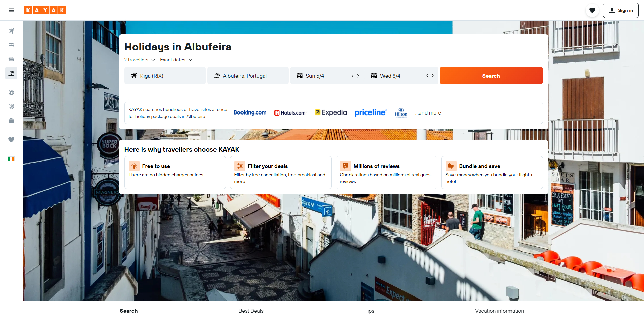Change region via the Ireland flag icon

click(11, 159)
